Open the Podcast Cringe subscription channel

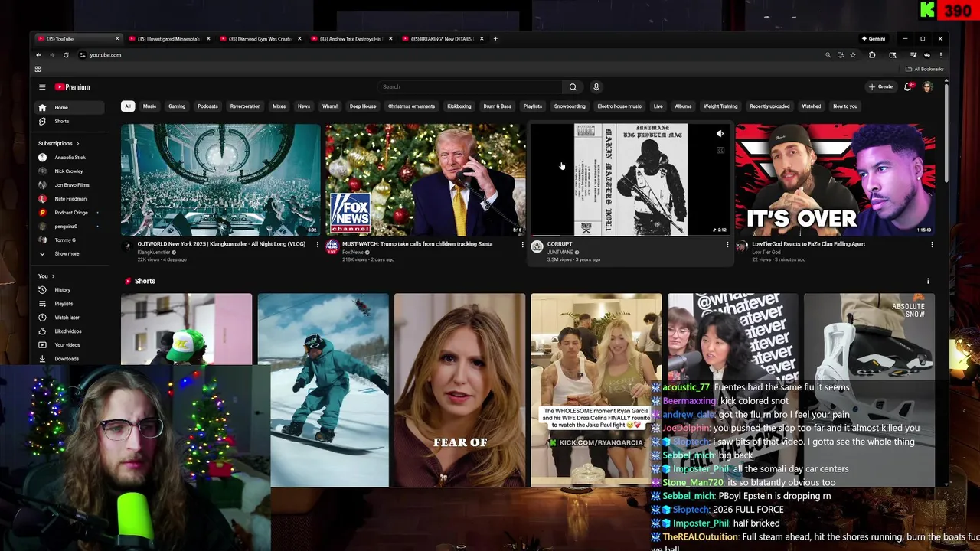[x=69, y=213]
